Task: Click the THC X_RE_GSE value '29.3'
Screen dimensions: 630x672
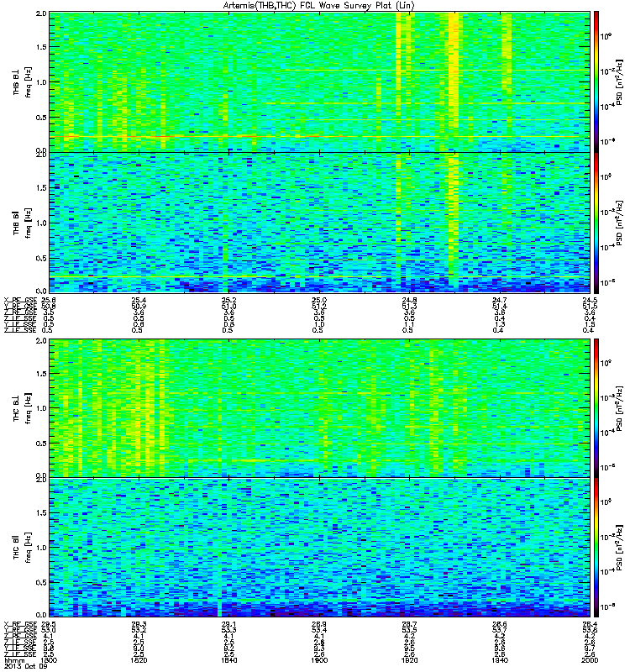Action: coord(139,624)
